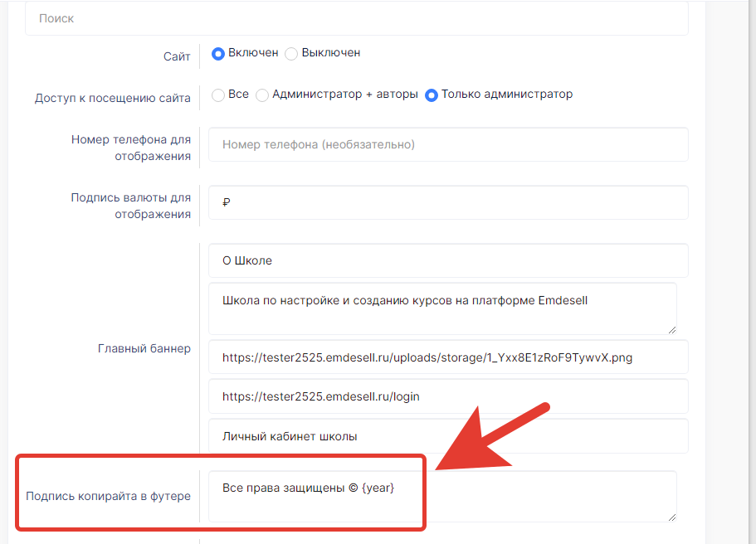
Task: Click the Поиск search field
Action: pos(356,18)
